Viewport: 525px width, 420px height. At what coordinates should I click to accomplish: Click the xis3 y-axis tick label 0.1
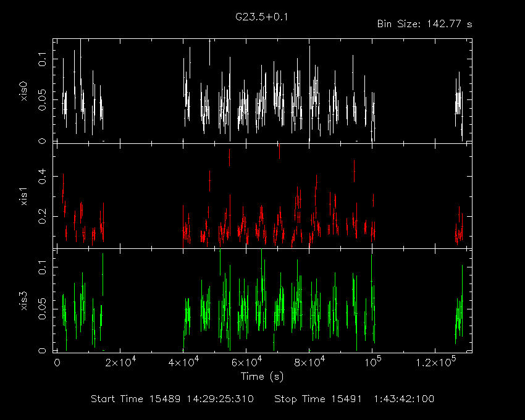(x=43, y=267)
